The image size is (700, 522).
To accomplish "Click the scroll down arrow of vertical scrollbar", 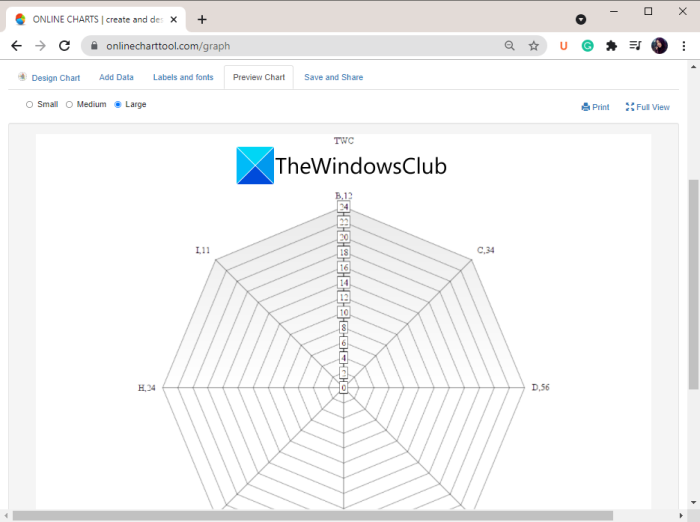I will click(x=693, y=502).
